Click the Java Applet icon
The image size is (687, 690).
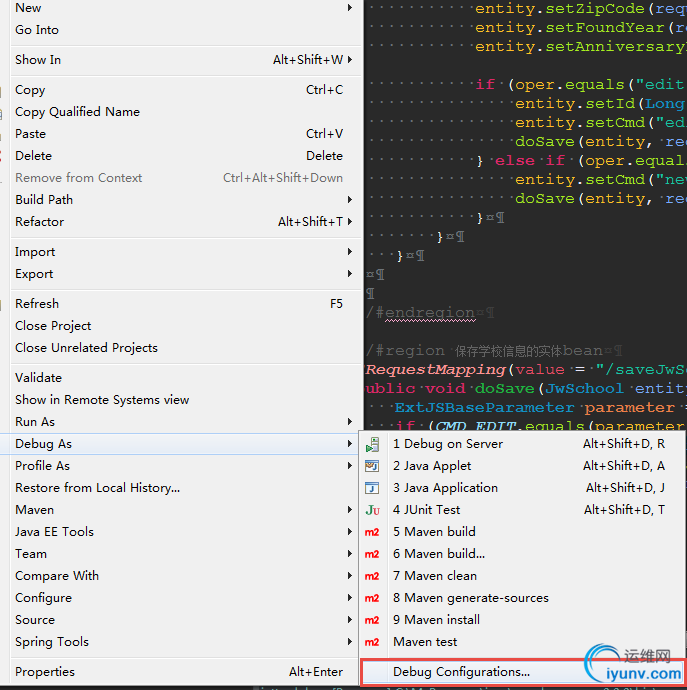tap(372, 466)
